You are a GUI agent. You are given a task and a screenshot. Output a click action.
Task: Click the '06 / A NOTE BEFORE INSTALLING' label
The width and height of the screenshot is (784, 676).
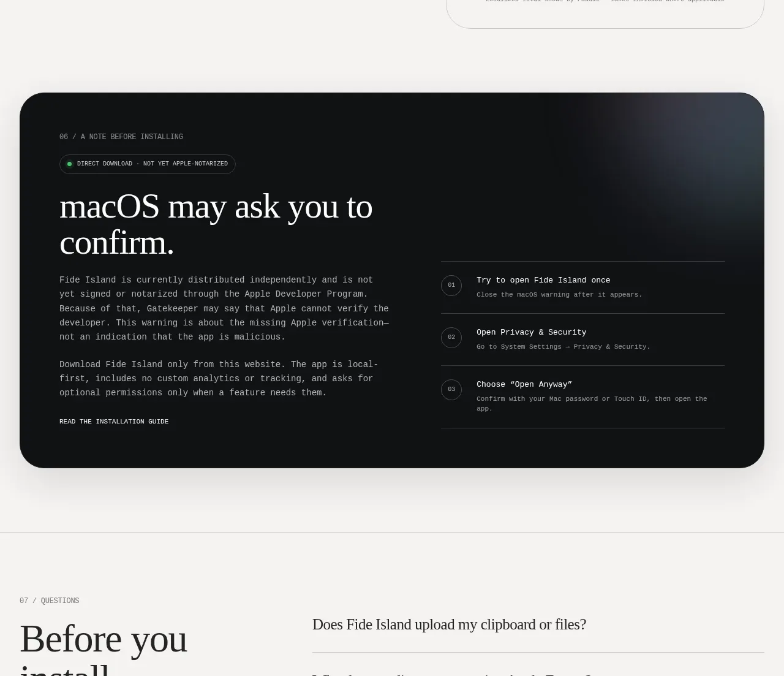click(121, 137)
